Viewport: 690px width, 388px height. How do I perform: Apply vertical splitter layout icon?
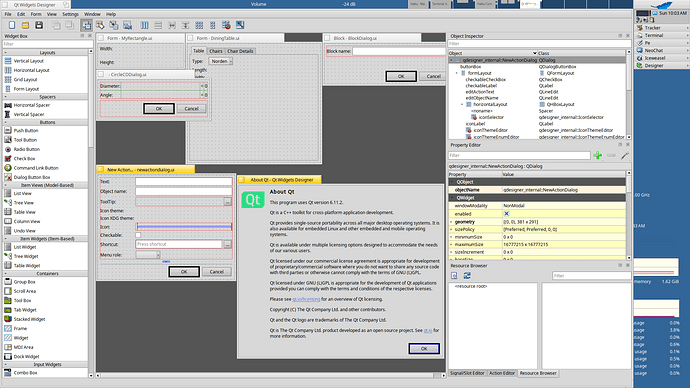tap(185, 25)
